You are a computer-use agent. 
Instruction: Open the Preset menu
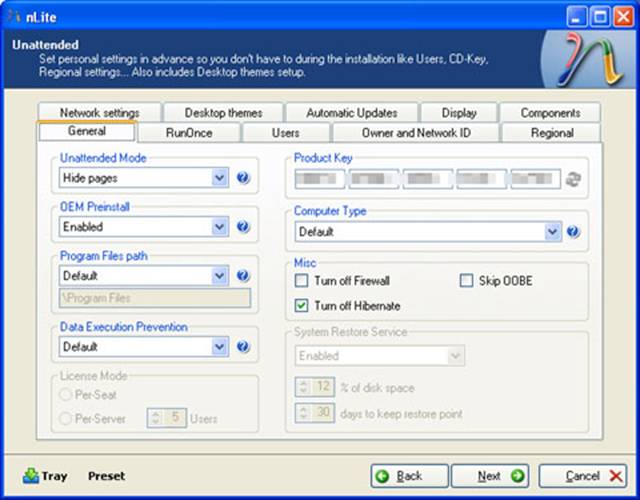[106, 476]
